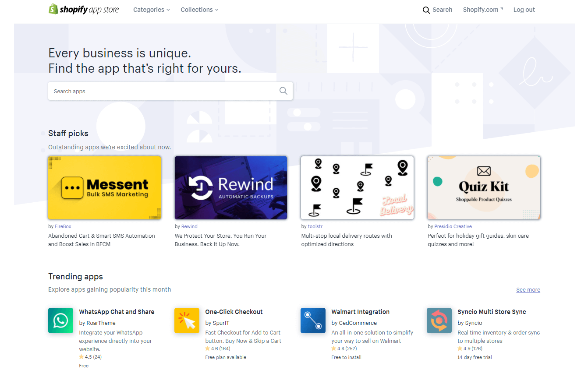The width and height of the screenshot is (588, 377).
Task: Click the Free to install label
Action: click(x=346, y=357)
